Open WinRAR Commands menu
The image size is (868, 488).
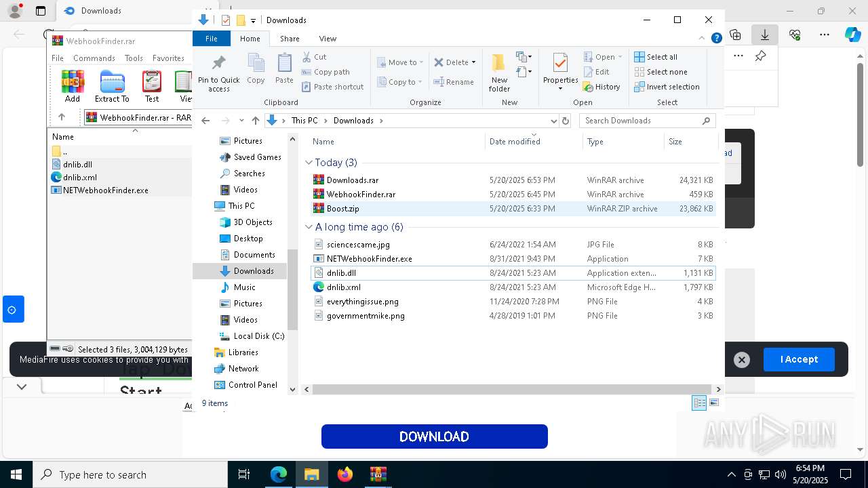(x=94, y=58)
